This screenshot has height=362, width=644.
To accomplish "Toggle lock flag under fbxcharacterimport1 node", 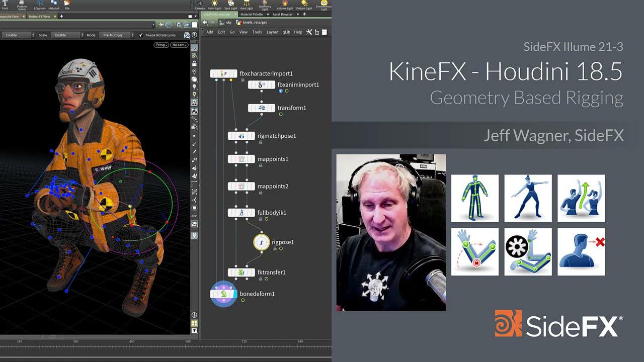I will coord(243,80).
